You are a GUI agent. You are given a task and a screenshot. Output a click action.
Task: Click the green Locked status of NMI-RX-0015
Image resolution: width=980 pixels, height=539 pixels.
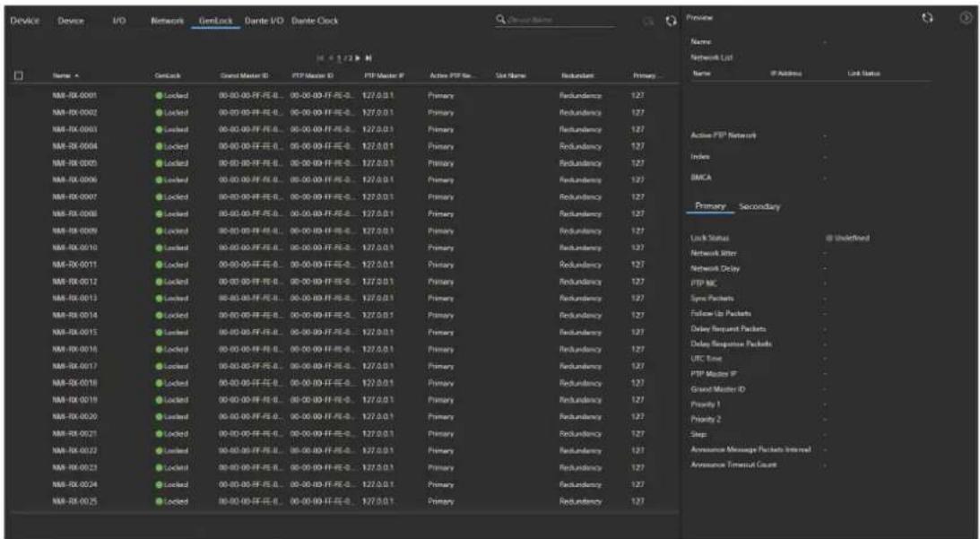[172, 332]
